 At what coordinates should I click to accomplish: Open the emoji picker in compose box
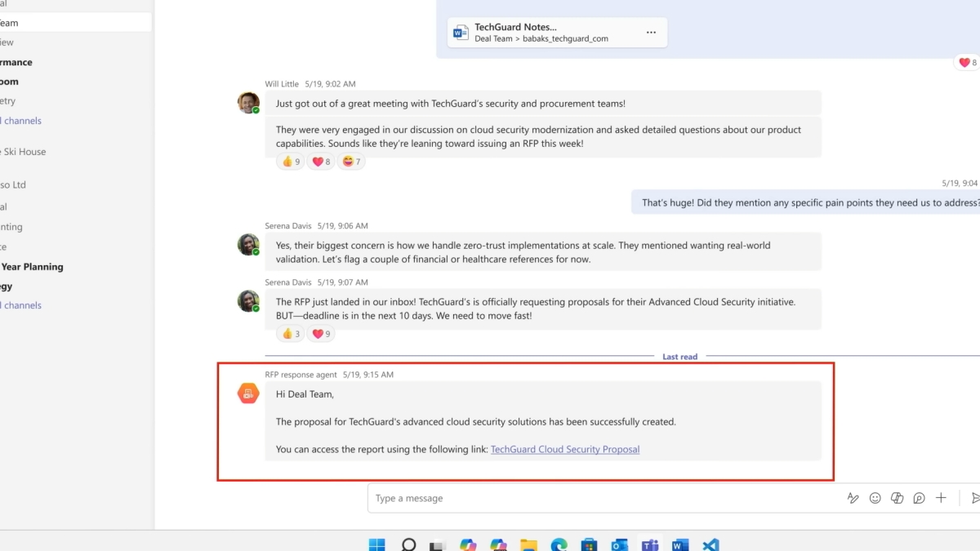click(875, 498)
